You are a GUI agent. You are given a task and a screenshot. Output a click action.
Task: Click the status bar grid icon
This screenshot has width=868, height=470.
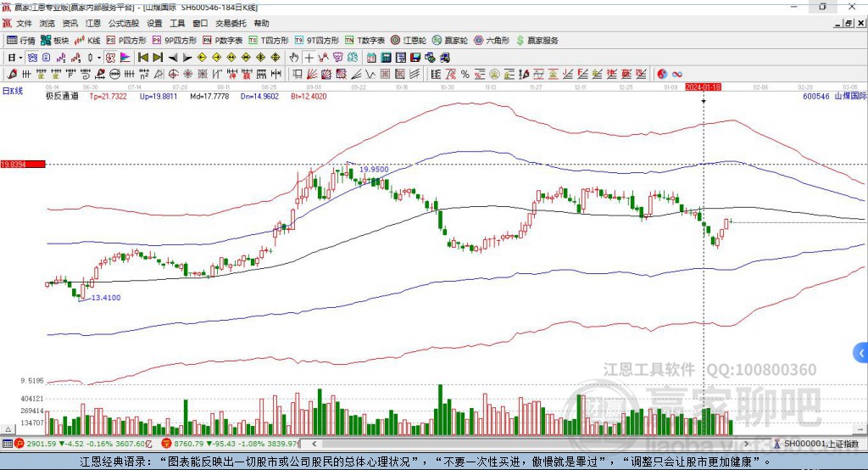(7, 444)
